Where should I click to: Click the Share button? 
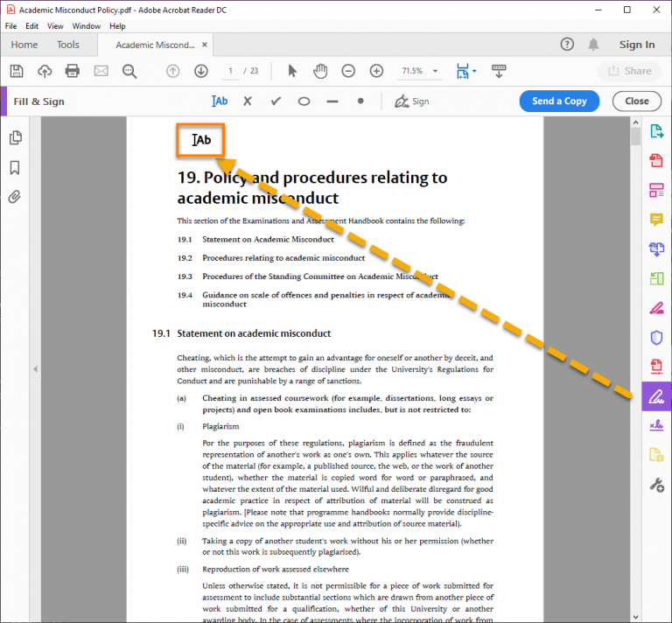point(630,71)
